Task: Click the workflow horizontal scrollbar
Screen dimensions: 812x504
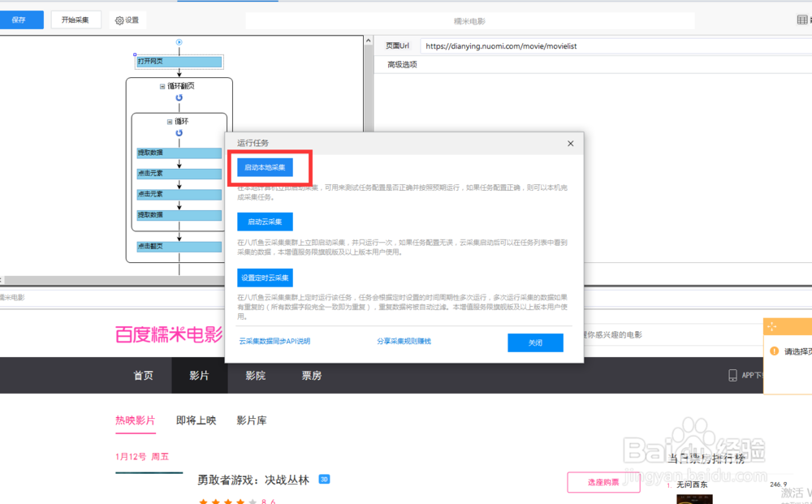Action: (114, 280)
